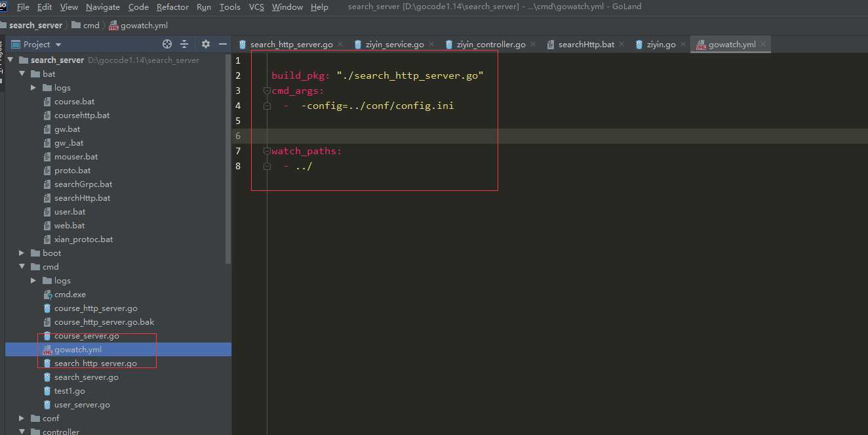Collapse the bat folder
This screenshot has width=868, height=435.
(22, 74)
